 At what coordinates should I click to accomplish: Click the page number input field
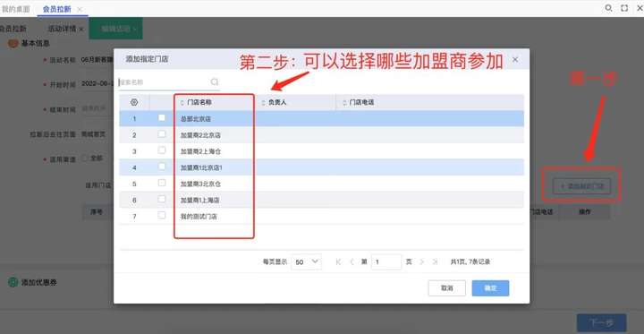pos(386,261)
